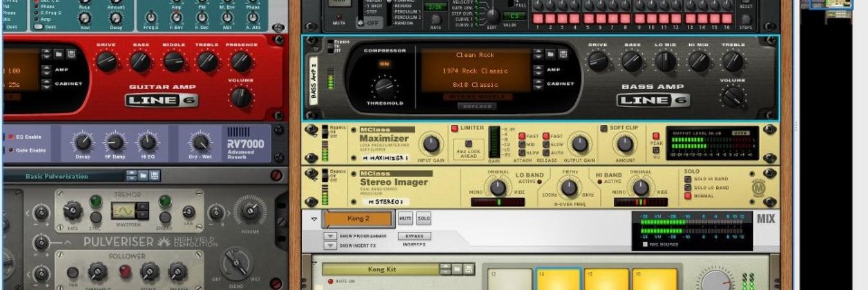This screenshot has width=868, height=290.
Task: Collapse the Kong 2 mix channel device
Action: pos(314,219)
